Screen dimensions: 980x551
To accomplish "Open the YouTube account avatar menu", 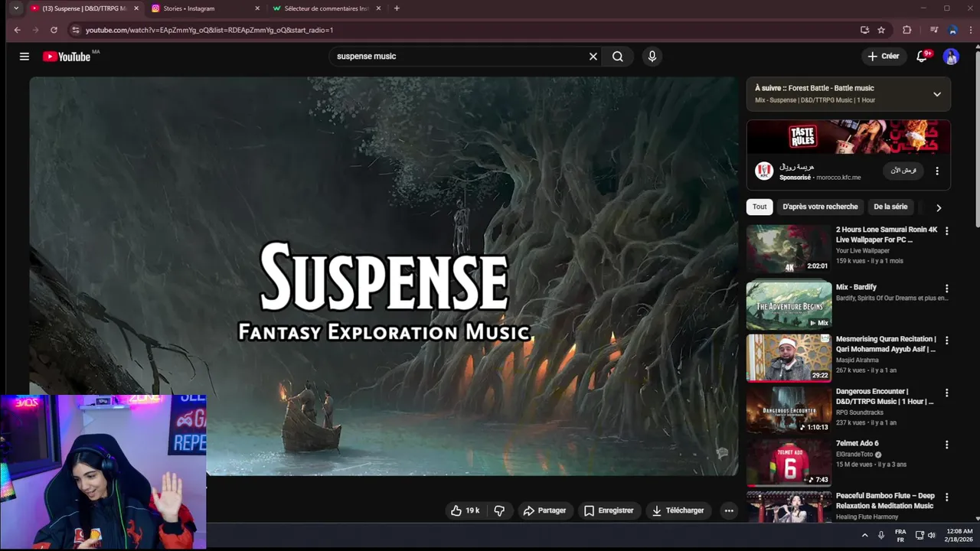I will point(951,56).
